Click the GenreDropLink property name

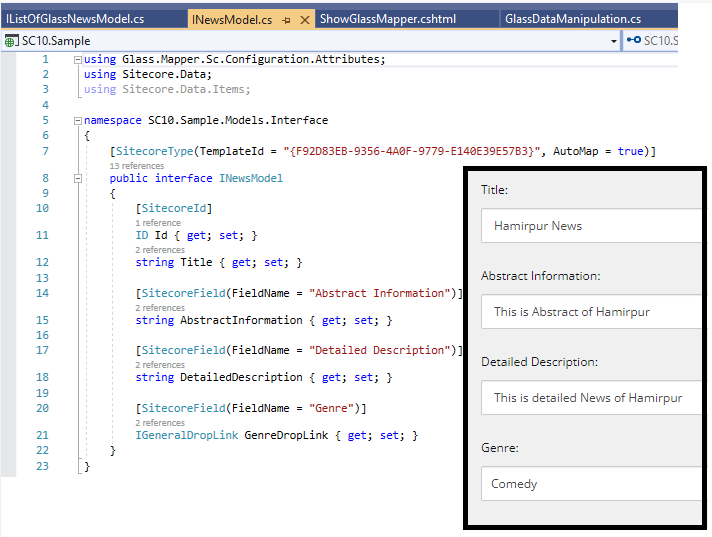pyautogui.click(x=286, y=435)
